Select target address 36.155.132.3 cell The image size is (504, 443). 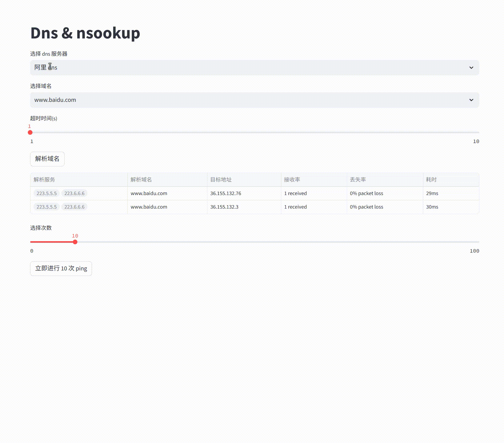tap(244, 207)
